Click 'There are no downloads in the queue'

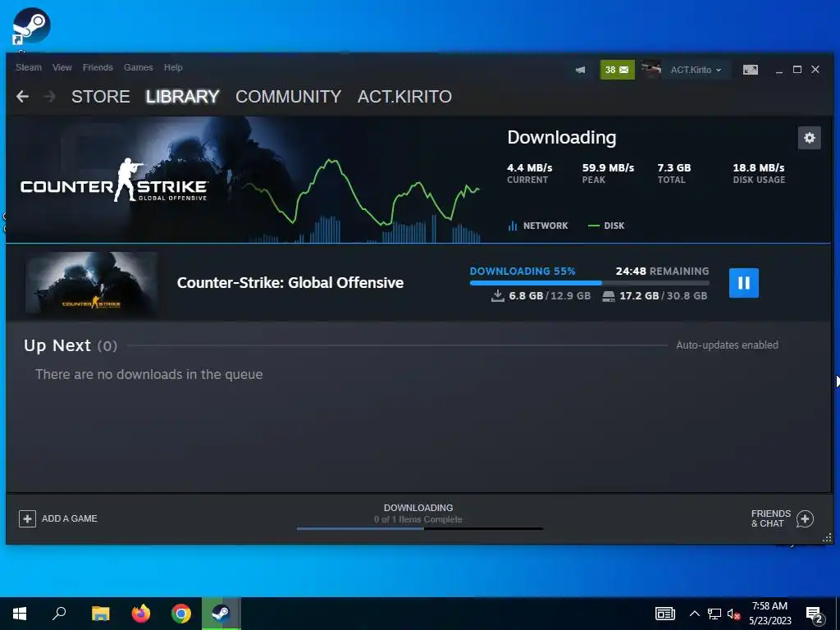pyautogui.click(x=149, y=374)
